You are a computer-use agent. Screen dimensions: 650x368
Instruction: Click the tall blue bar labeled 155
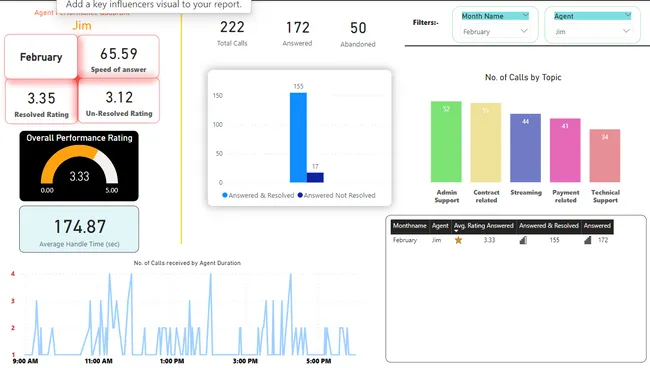tap(298, 138)
